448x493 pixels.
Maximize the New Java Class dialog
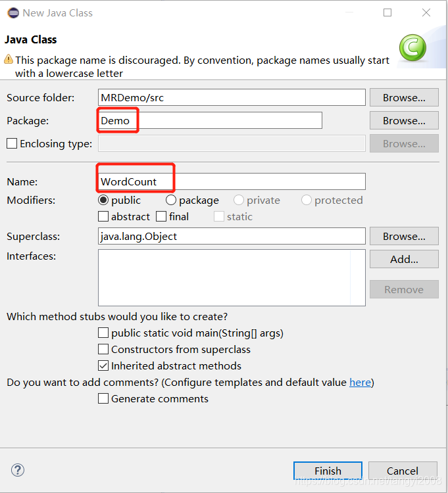[387, 12]
